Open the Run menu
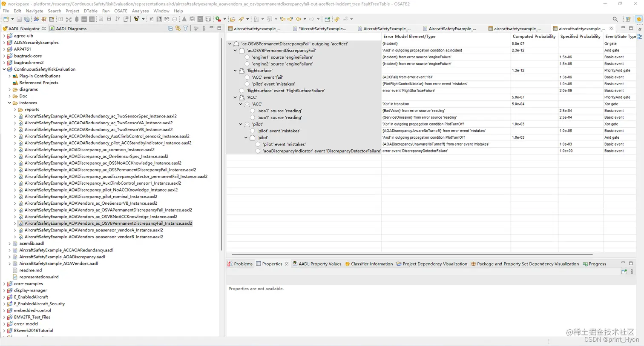The height and width of the screenshot is (346, 644). point(106,11)
